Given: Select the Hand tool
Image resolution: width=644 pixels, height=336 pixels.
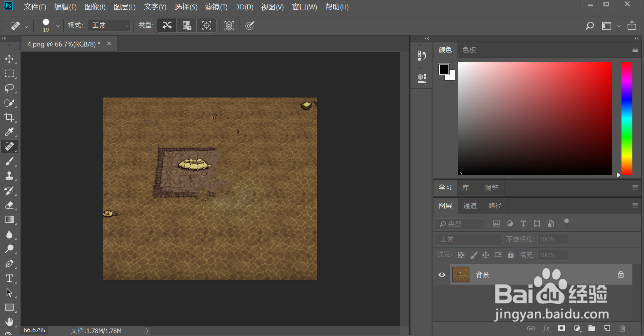Looking at the screenshot, I should (x=9, y=322).
